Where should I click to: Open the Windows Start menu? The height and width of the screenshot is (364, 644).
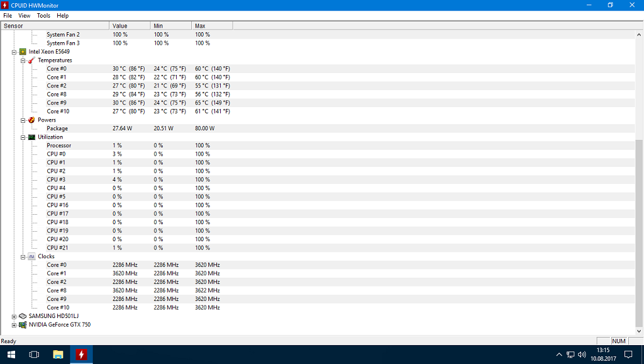pos(11,355)
